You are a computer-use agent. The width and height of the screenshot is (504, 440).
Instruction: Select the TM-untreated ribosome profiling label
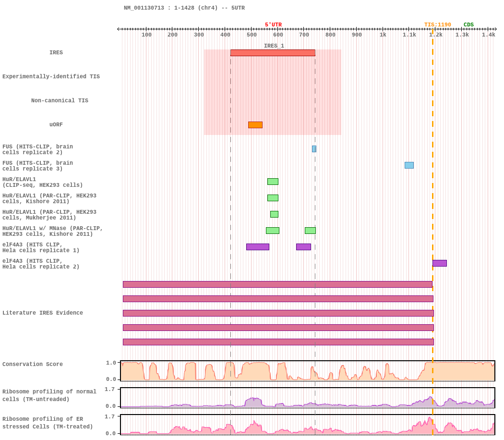(49, 396)
